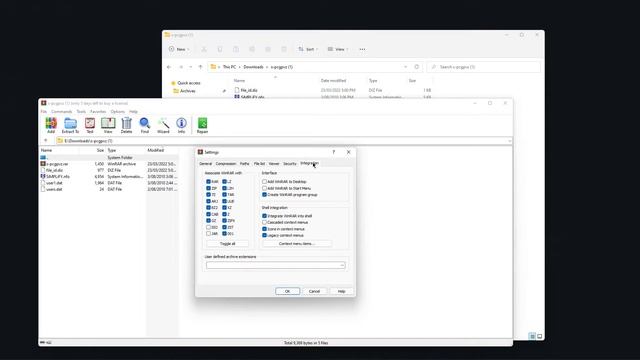Click the Modified column header in WinRAR

[x=156, y=150]
